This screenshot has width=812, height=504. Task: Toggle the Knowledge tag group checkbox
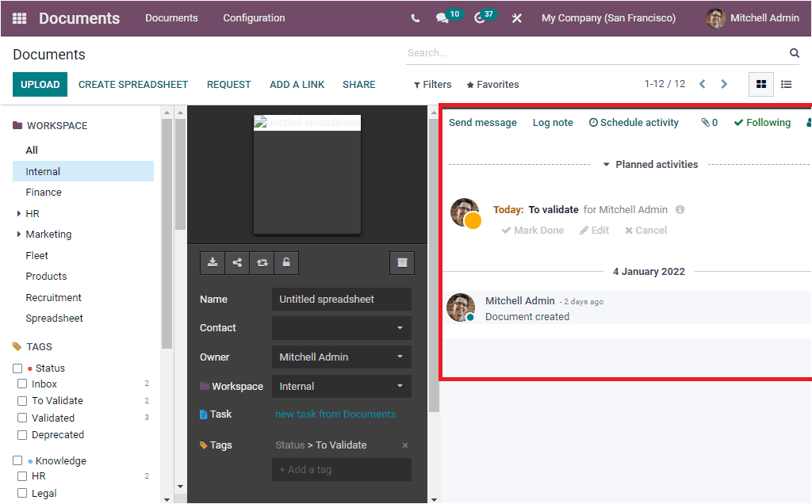17,460
